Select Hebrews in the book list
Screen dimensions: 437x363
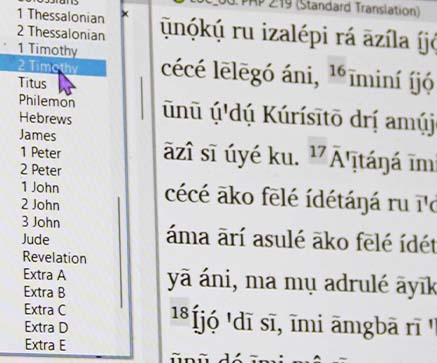point(45,118)
